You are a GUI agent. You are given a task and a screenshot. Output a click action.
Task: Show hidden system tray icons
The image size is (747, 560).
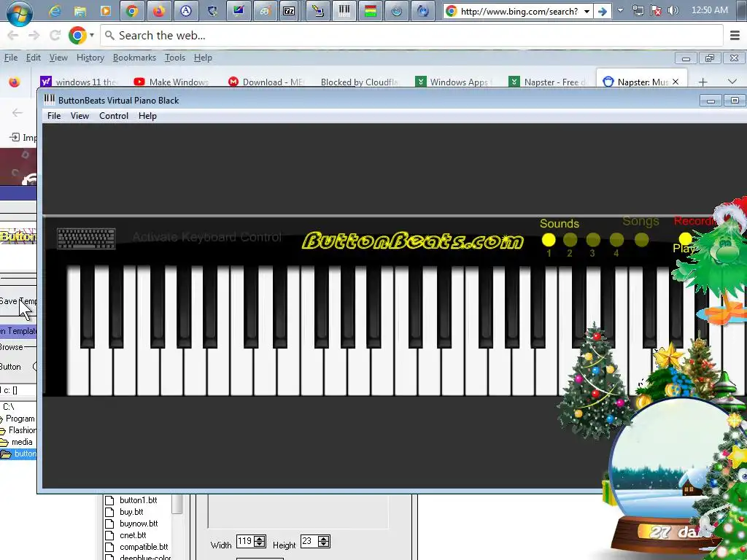coord(620,10)
